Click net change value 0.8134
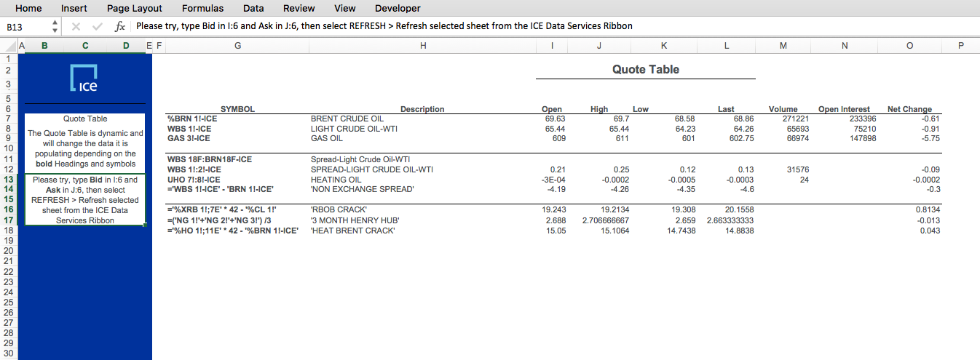Image resolution: width=980 pixels, height=360 pixels. [x=928, y=209]
